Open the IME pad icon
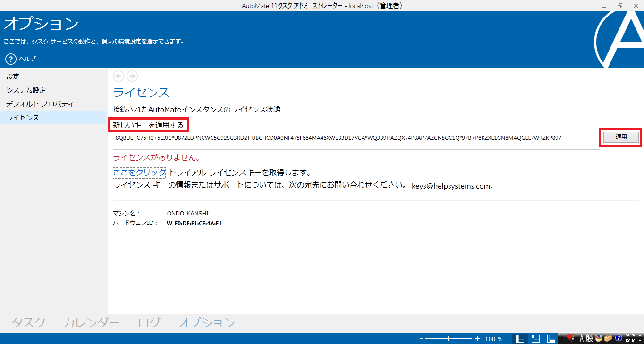 (598, 338)
